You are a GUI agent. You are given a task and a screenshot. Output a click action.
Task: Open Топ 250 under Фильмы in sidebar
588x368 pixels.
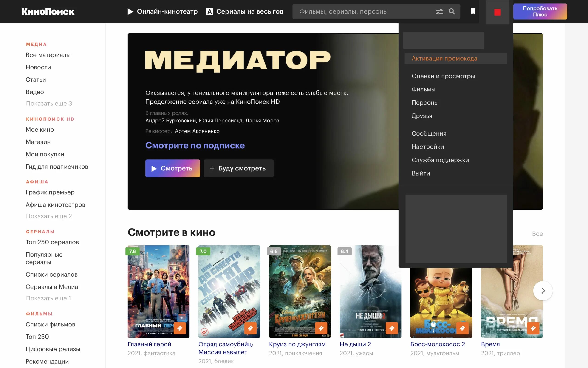click(37, 337)
